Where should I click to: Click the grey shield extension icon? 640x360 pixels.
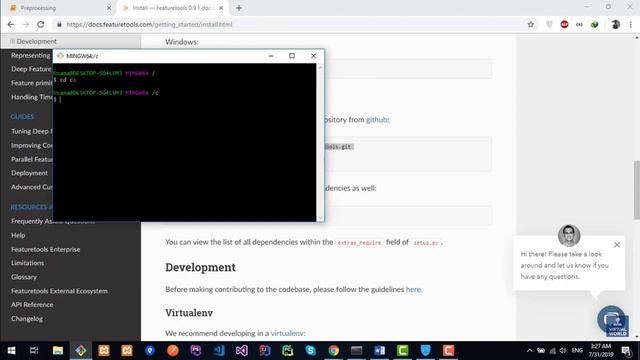click(x=549, y=24)
